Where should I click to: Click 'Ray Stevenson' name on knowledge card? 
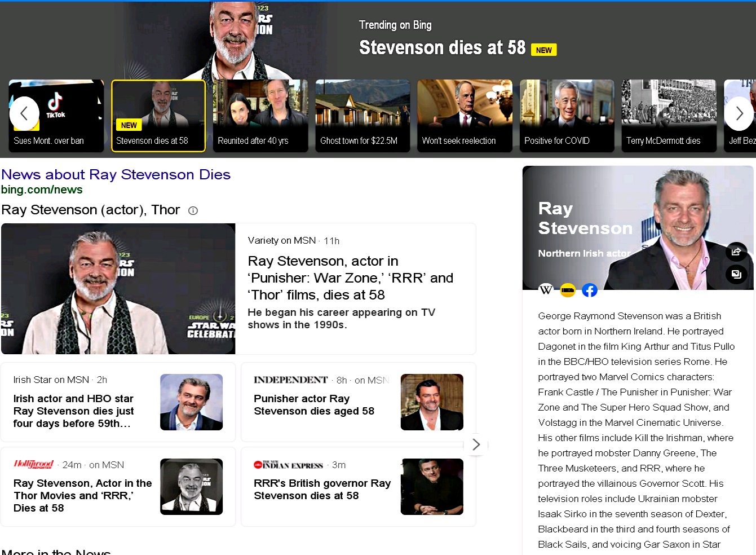[585, 218]
